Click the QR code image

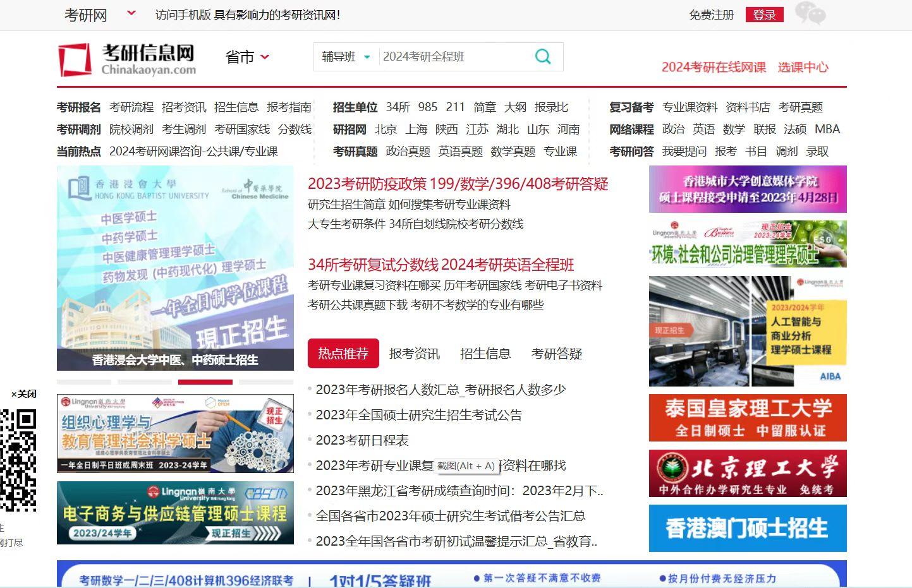pos(18,460)
